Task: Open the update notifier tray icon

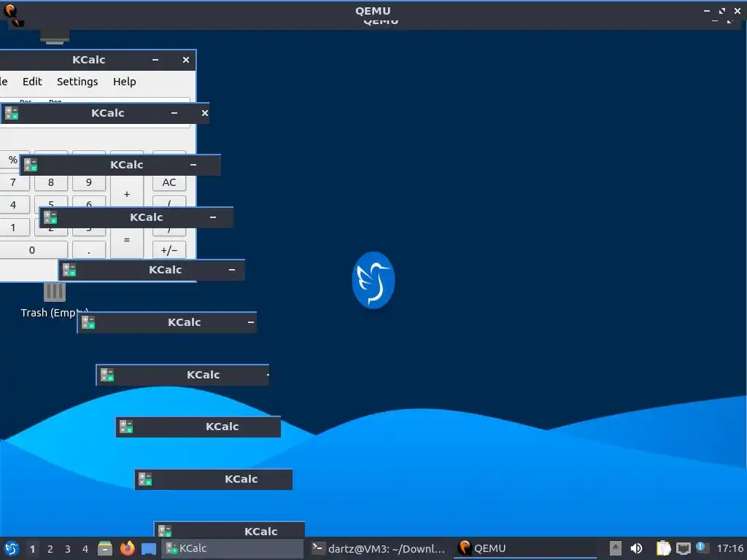Action: click(701, 548)
